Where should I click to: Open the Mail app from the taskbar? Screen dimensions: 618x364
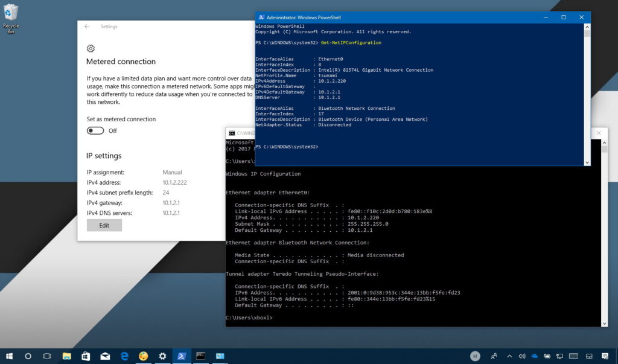pos(105,356)
